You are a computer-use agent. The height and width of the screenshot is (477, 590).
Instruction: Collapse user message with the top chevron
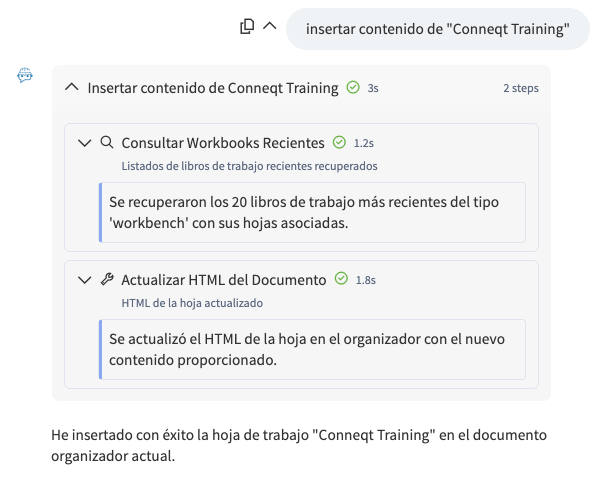pyautogui.click(x=269, y=26)
